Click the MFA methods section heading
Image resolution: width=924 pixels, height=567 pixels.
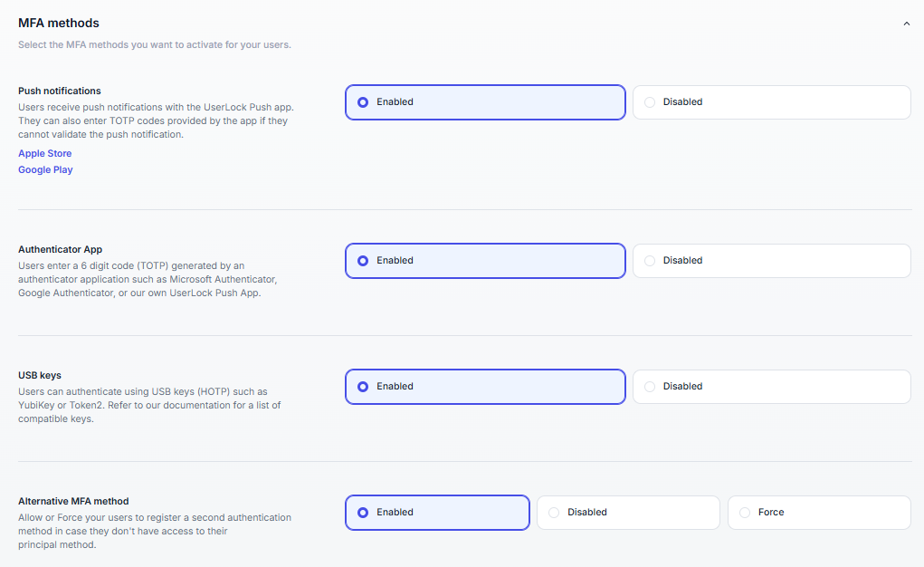(x=59, y=24)
